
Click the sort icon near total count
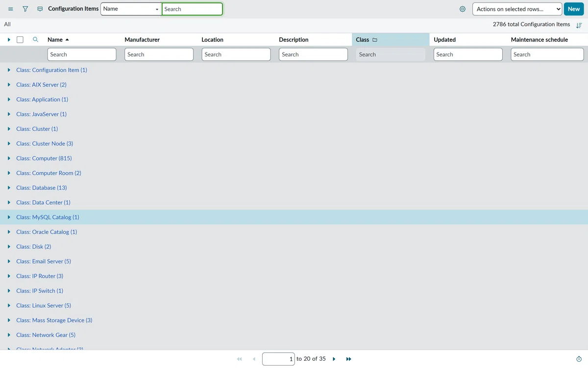click(x=579, y=25)
